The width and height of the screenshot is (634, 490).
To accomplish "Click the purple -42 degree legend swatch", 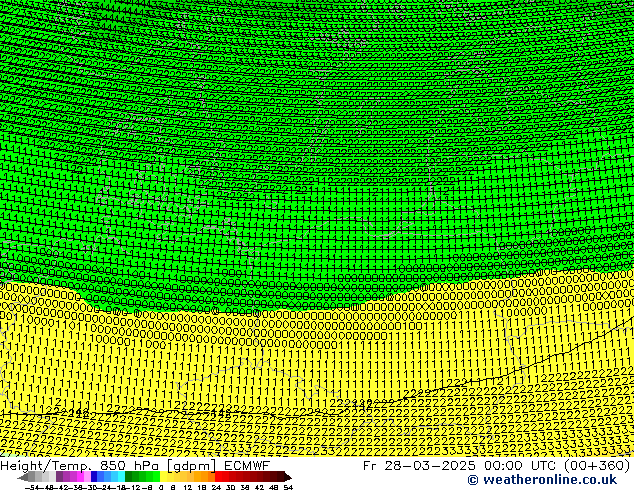I will pyautogui.click(x=59, y=476).
